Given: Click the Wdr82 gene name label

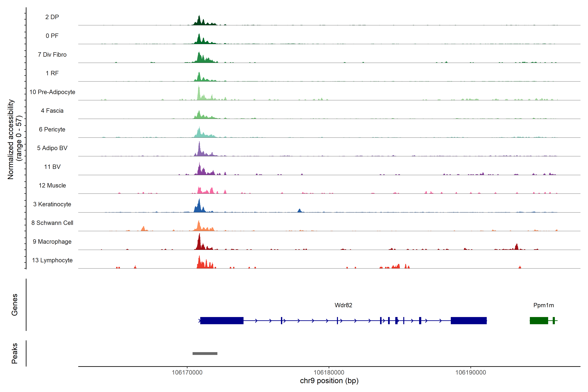Looking at the screenshot, I should point(343,305).
